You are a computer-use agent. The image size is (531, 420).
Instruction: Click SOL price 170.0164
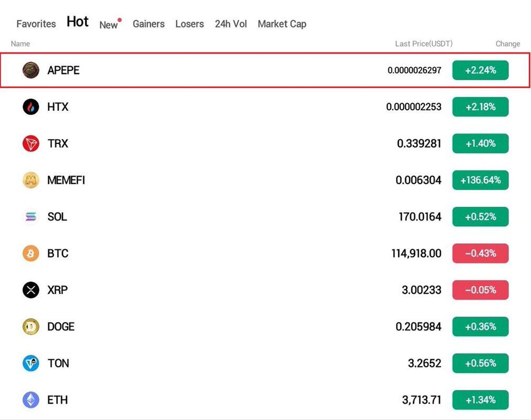point(420,216)
